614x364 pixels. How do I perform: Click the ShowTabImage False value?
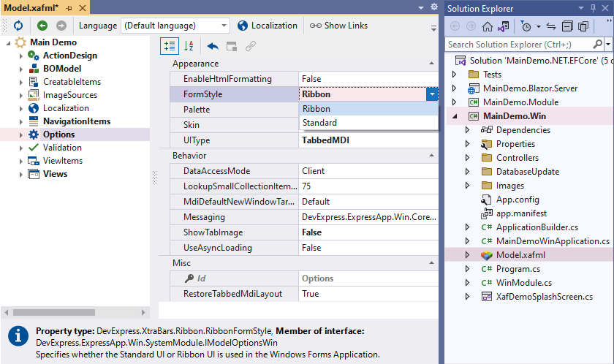(x=368, y=232)
